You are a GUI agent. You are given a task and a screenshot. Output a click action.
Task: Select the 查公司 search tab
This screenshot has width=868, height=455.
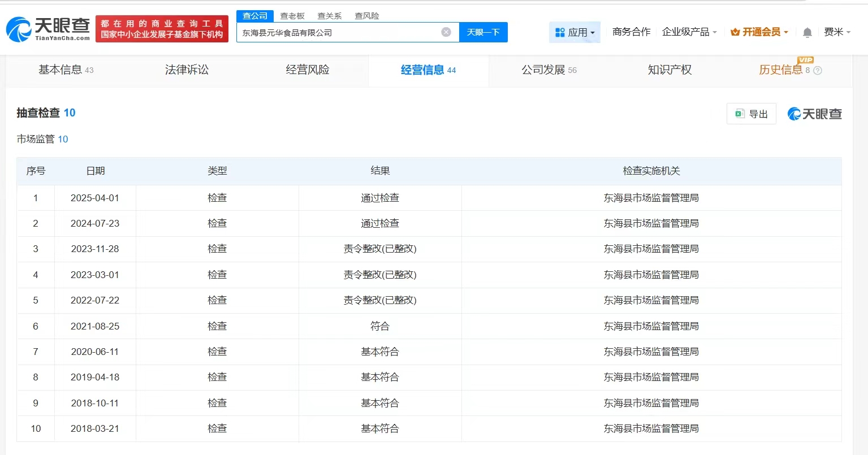coord(255,16)
